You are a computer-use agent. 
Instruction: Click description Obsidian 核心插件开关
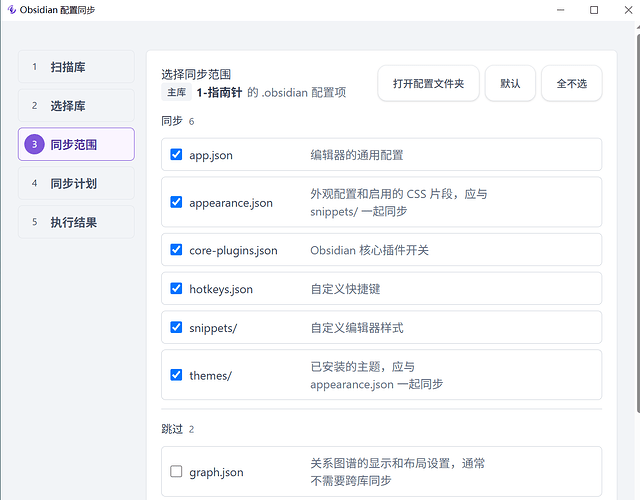point(369,250)
